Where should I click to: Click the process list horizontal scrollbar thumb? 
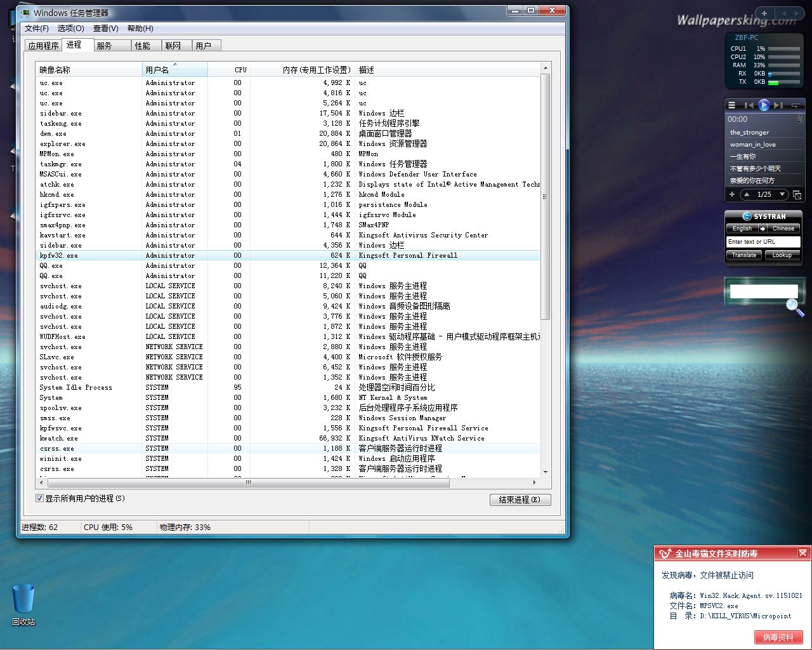[249, 482]
